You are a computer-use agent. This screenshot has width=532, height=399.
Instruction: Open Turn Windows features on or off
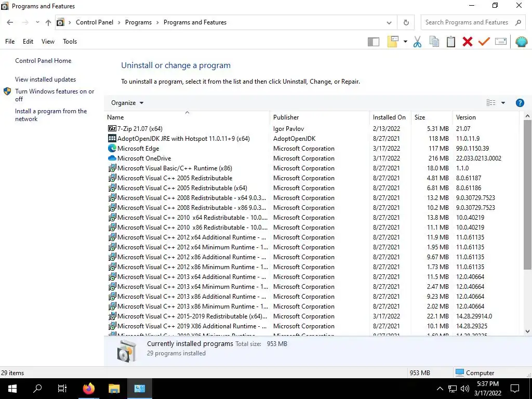[x=55, y=95]
